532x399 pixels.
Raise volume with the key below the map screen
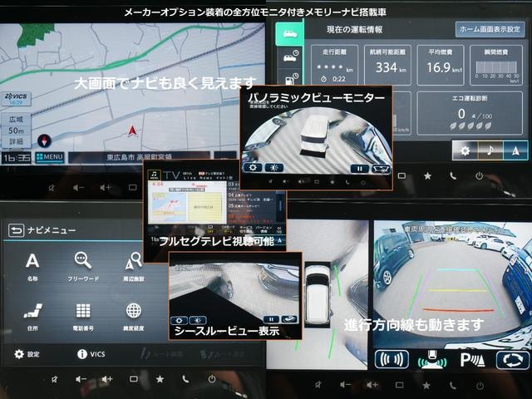pyautogui.click(x=106, y=188)
